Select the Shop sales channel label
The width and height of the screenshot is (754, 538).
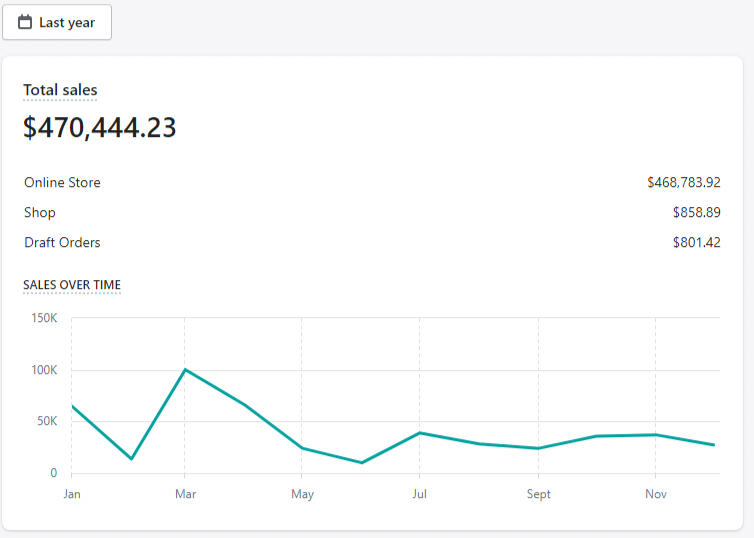tap(40, 213)
